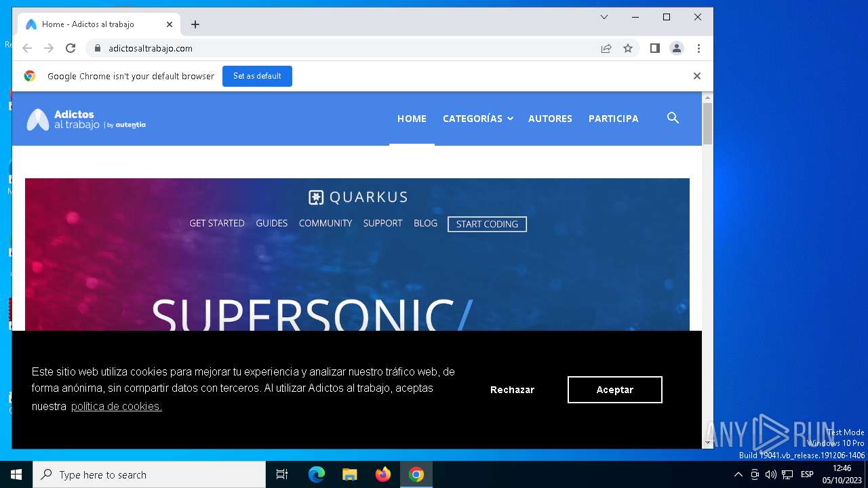Open the Windows Start menu
Image resolution: width=868 pixels, height=488 pixels.
(x=16, y=474)
